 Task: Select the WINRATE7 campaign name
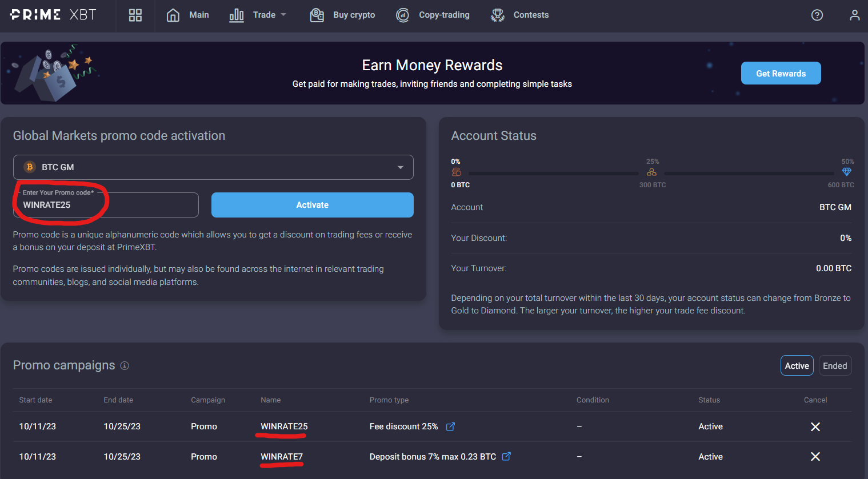pyautogui.click(x=282, y=457)
